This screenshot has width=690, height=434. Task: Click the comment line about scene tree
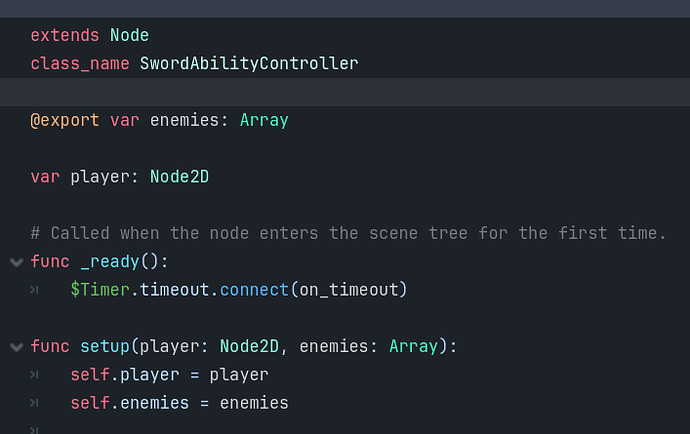[348, 234]
